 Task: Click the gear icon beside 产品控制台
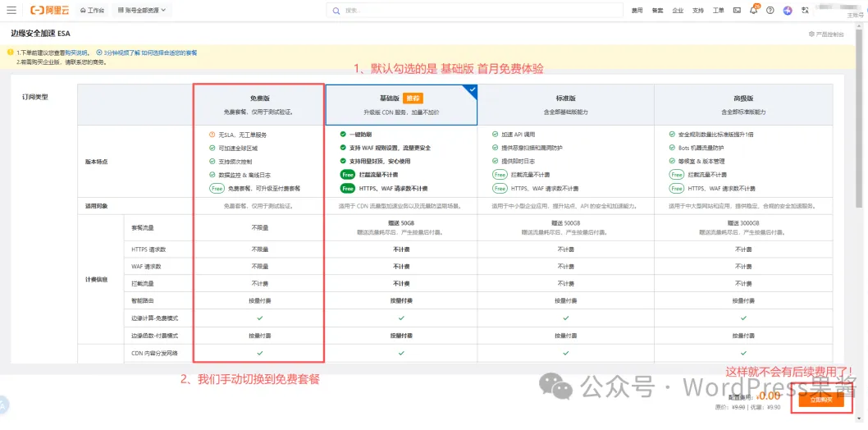(811, 34)
